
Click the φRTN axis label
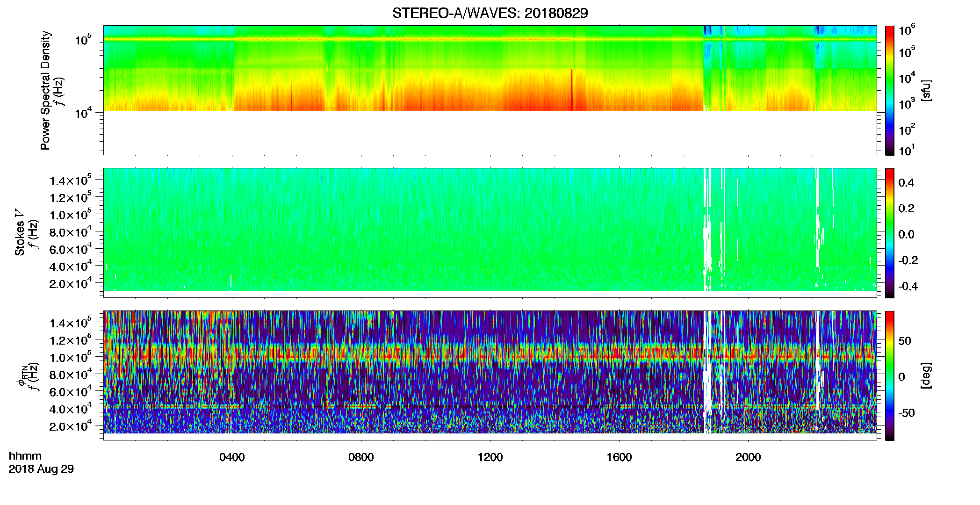21,375
